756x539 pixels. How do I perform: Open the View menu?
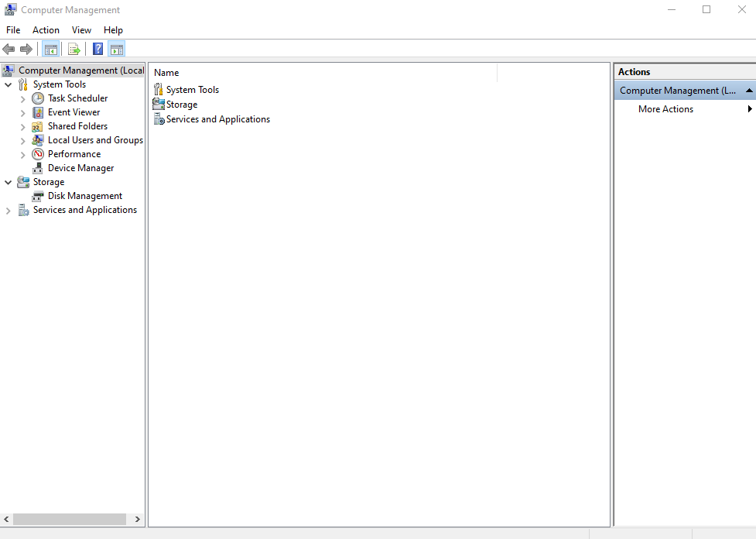[x=81, y=29]
